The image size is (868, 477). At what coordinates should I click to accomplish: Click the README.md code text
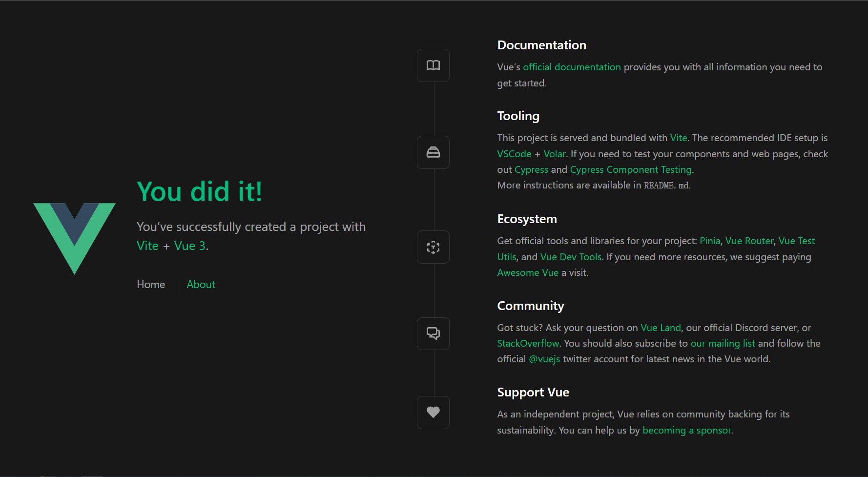click(x=666, y=186)
